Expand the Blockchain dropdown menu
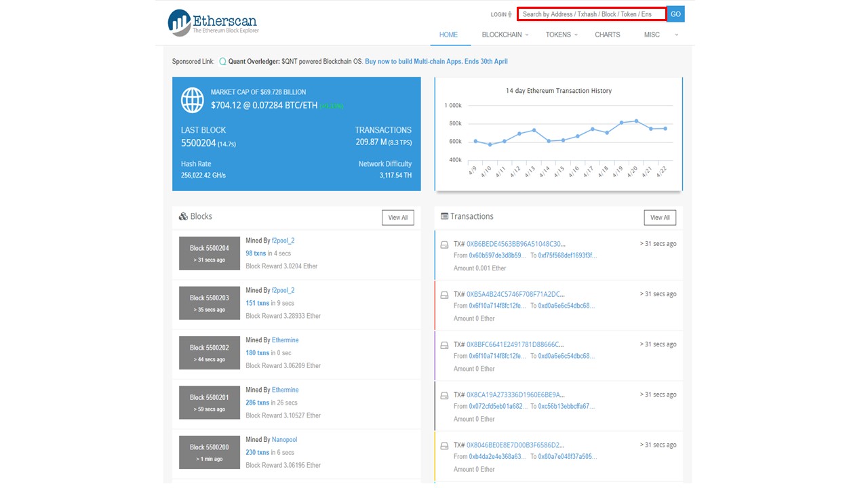The height and width of the screenshot is (488, 868). tap(505, 35)
